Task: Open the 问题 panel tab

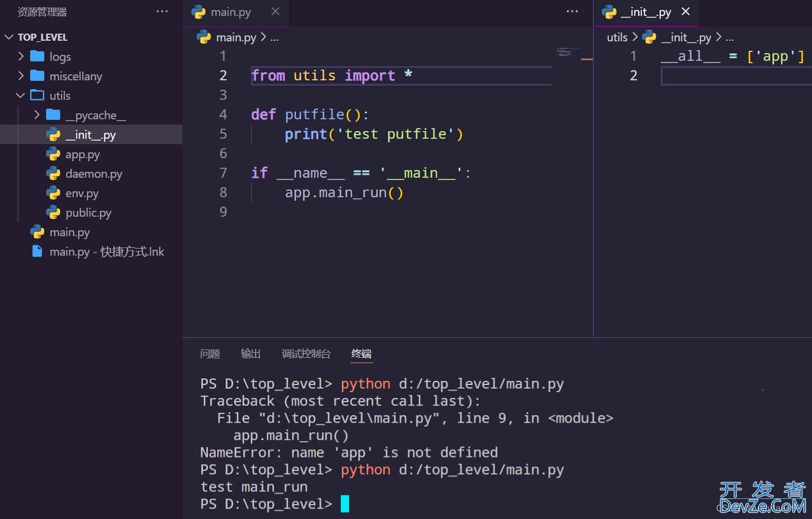Action: click(x=210, y=354)
